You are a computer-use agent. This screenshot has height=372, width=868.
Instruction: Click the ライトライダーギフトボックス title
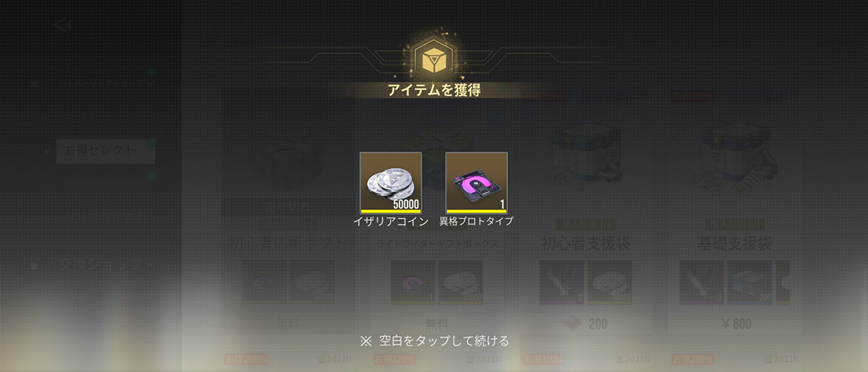point(437,243)
